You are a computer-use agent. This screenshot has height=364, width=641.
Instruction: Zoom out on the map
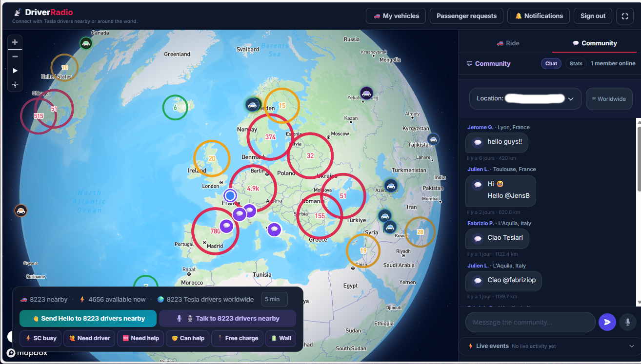pos(15,57)
